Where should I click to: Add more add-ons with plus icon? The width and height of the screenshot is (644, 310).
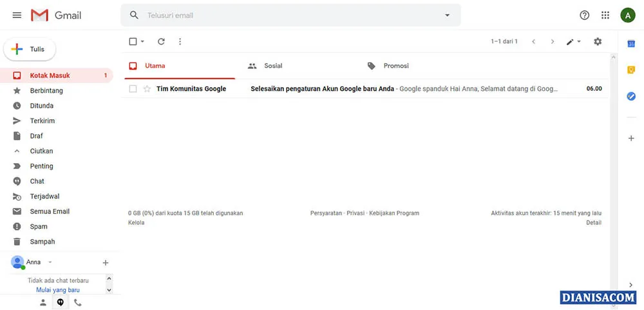pyautogui.click(x=631, y=138)
